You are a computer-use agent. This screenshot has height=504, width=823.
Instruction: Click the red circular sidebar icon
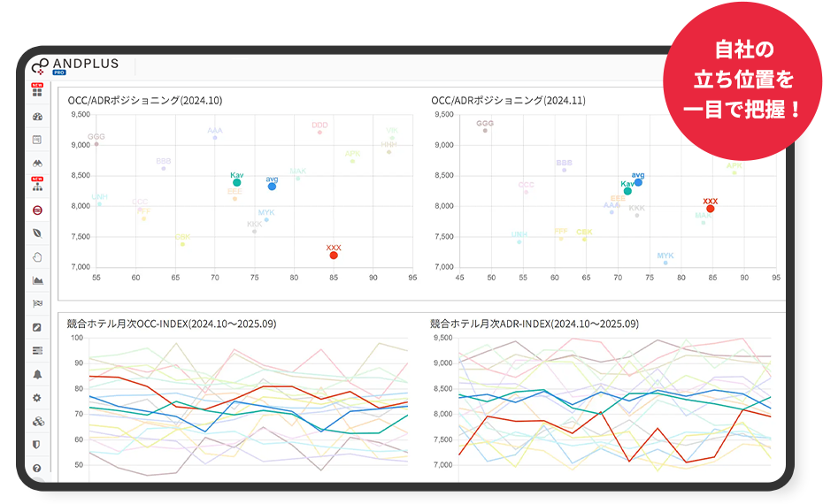click(37, 210)
